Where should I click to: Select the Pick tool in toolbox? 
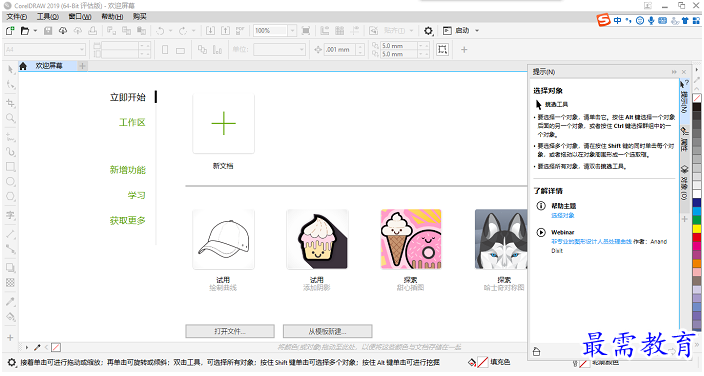10,70
